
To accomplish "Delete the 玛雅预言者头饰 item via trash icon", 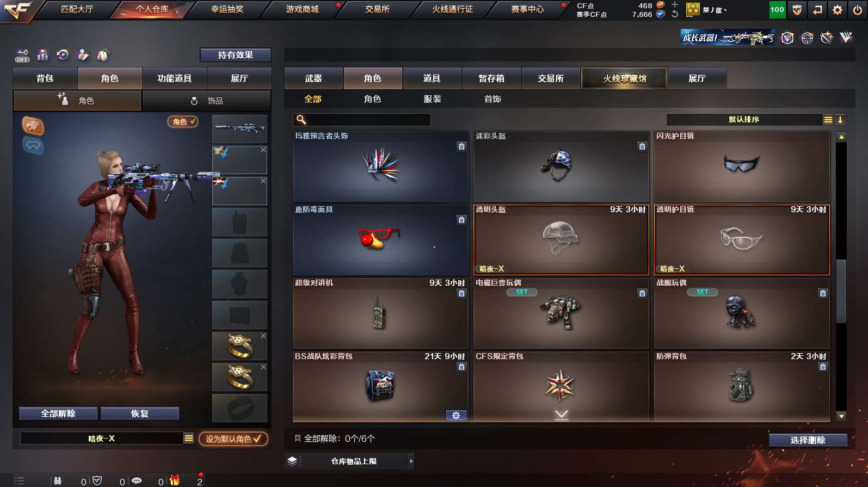I will pos(461,146).
